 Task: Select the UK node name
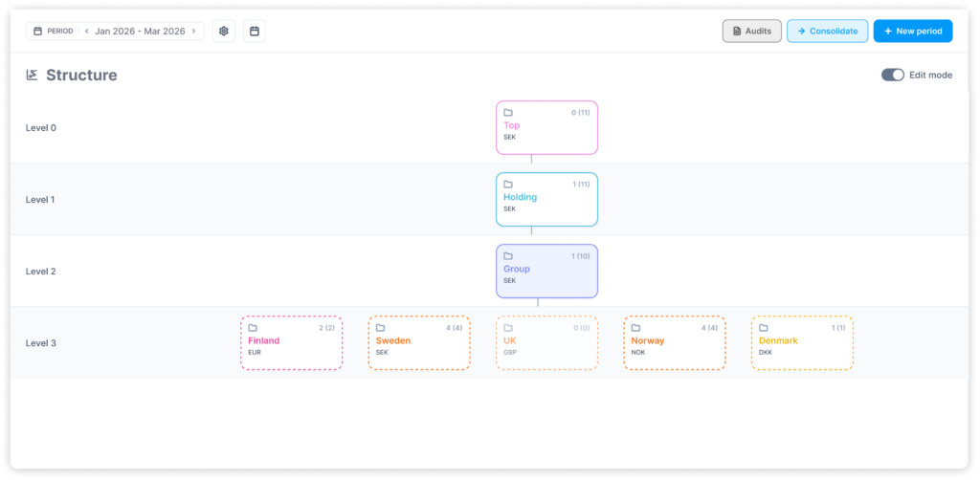[x=510, y=340]
